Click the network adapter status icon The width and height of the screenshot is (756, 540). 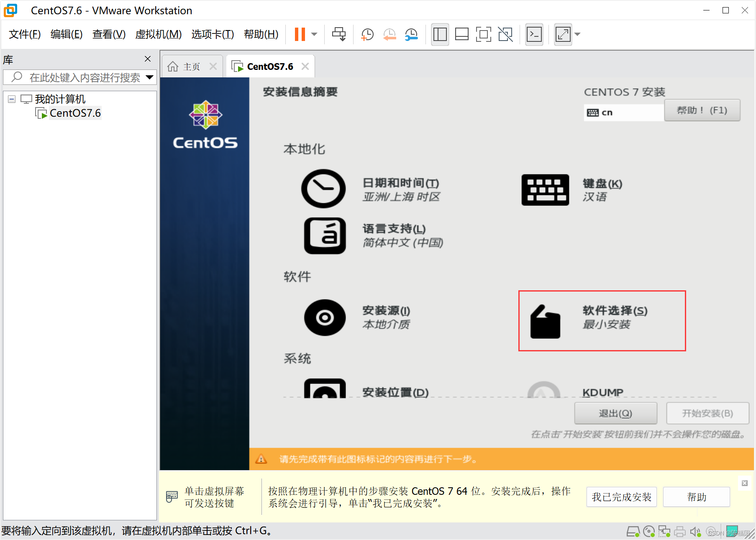click(x=664, y=532)
